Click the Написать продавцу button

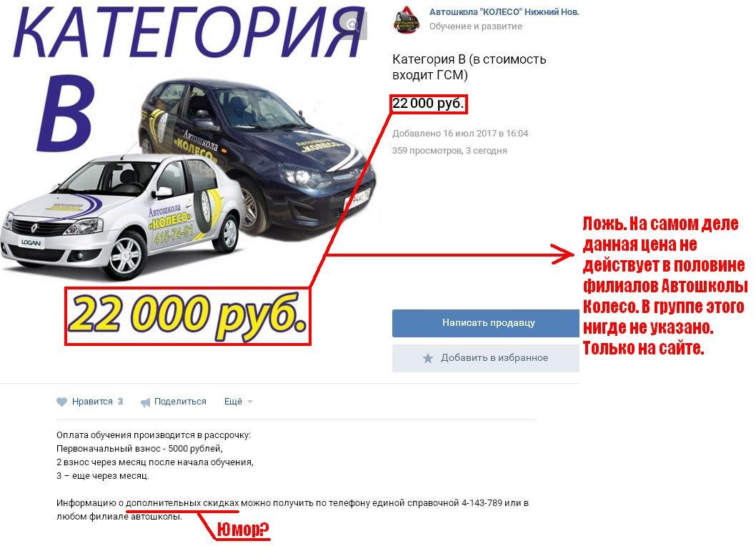click(x=485, y=323)
